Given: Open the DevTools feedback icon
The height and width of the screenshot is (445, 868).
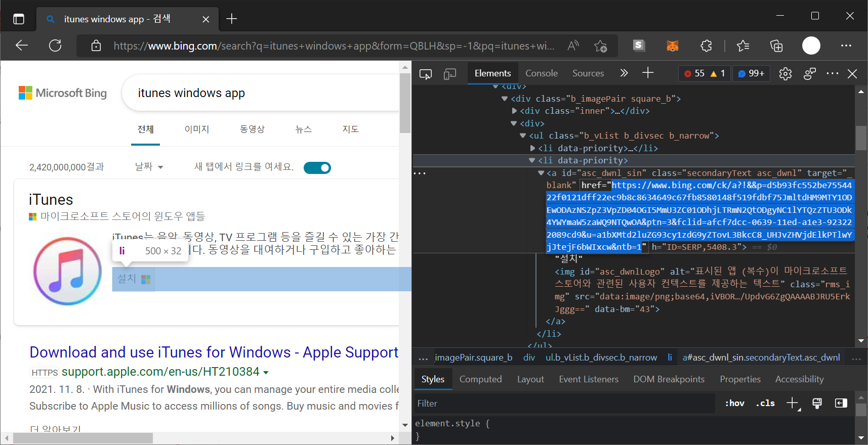Looking at the screenshot, I should click(810, 74).
